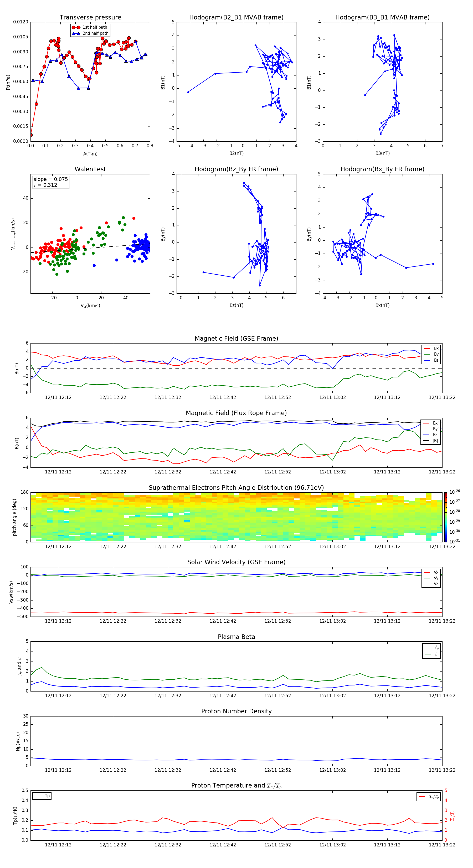Click the 'Hodogram(Bz_By FR frame)' title
473x868 pixels.
tap(236, 169)
